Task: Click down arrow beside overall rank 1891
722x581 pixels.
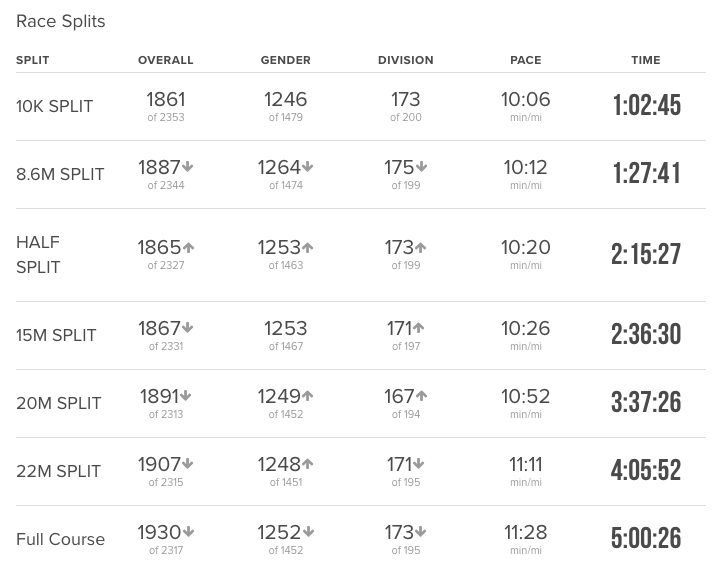Action: click(186, 397)
